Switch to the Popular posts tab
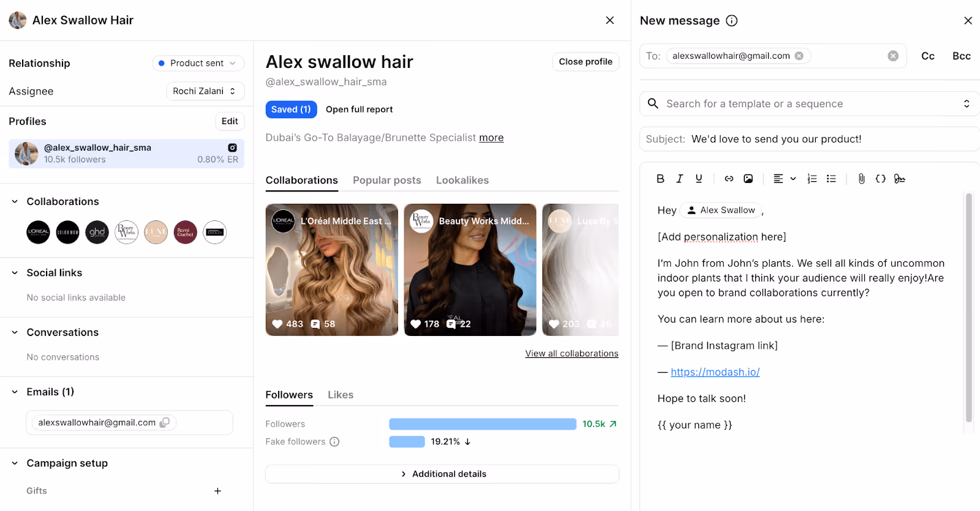This screenshot has width=980, height=511. (387, 181)
